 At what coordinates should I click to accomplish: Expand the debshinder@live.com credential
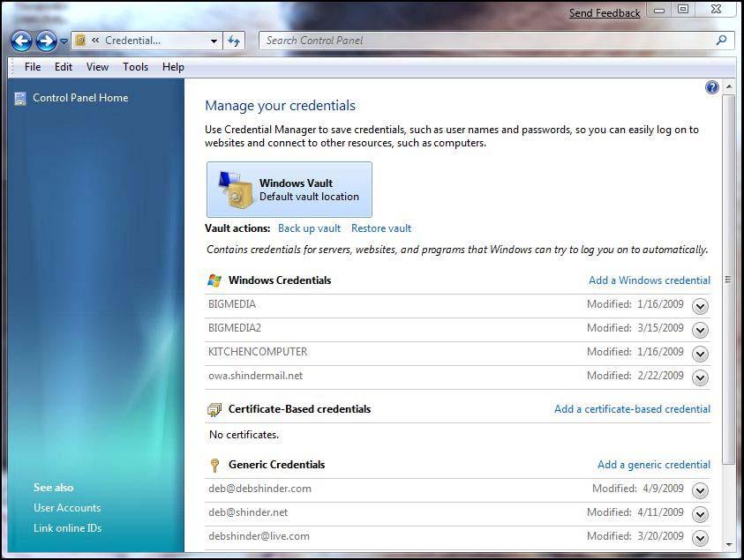pos(701,538)
